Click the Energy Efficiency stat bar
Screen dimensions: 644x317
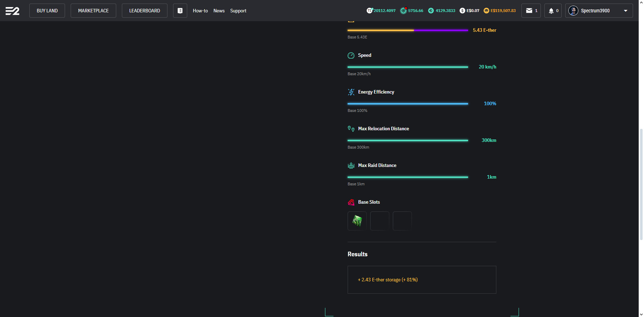(x=408, y=104)
